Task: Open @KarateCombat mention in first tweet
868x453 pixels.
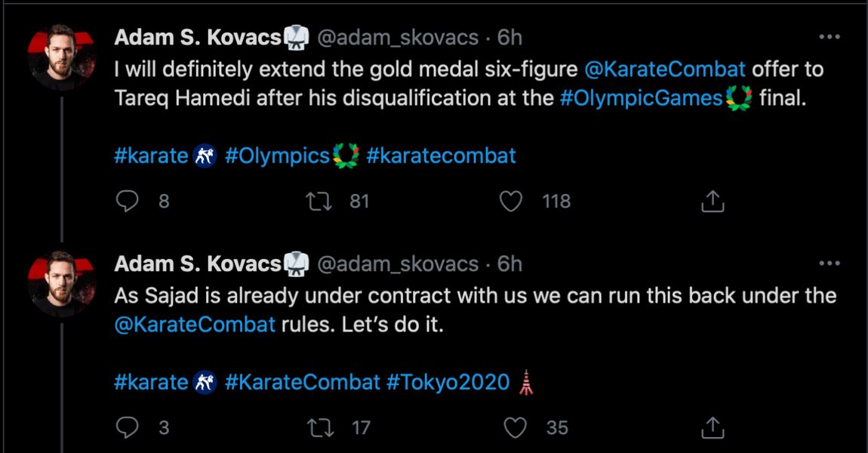Action: pyautogui.click(x=665, y=69)
